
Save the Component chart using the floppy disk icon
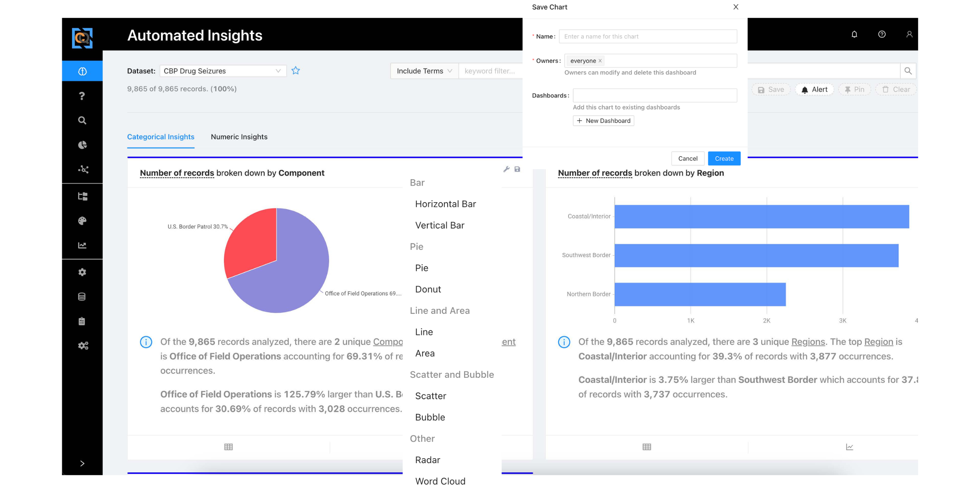pos(517,169)
